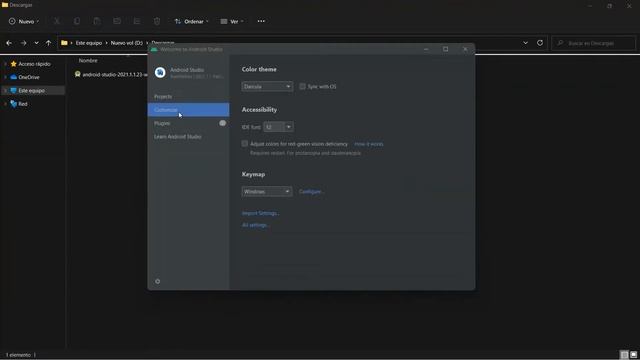Open the Ver view menu in File Explorer
This screenshot has width=640, height=360.
[x=232, y=21]
